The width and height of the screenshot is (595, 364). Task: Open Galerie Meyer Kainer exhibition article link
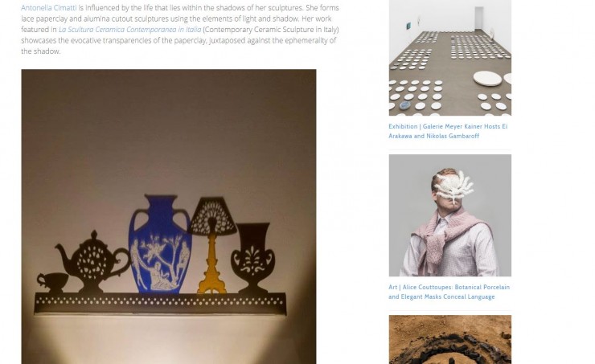pyautogui.click(x=448, y=131)
